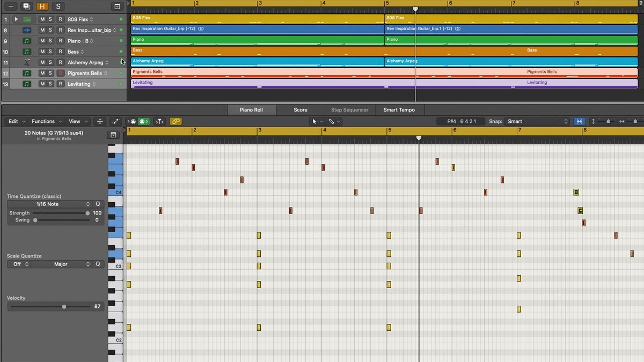Click the MIDI Draw icon next to Collapse Mode
Image resolution: width=644 pixels, height=362 pixels.
coord(115,121)
